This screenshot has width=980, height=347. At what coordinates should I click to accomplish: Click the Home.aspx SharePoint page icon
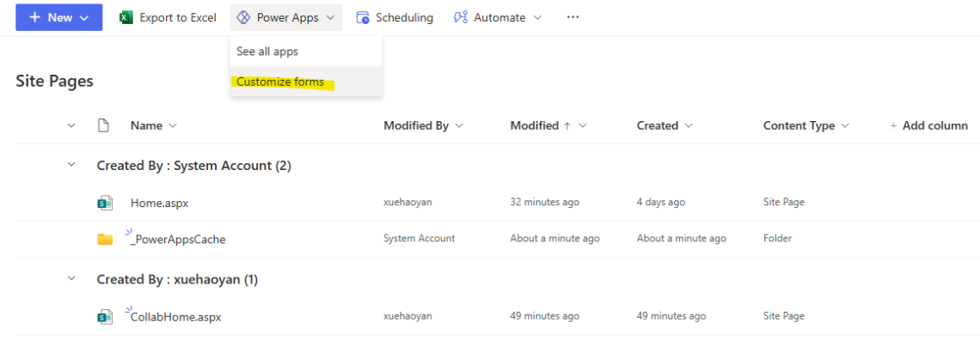[x=105, y=203]
